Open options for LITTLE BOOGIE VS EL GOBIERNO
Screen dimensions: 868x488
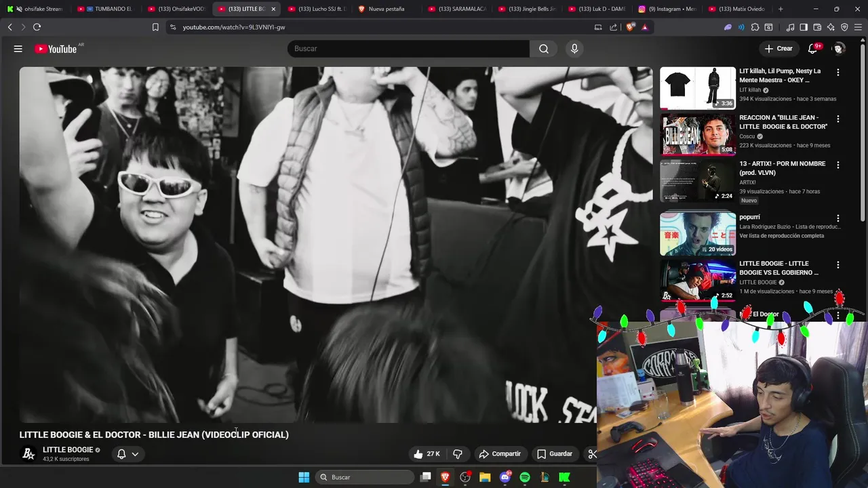[838, 264]
